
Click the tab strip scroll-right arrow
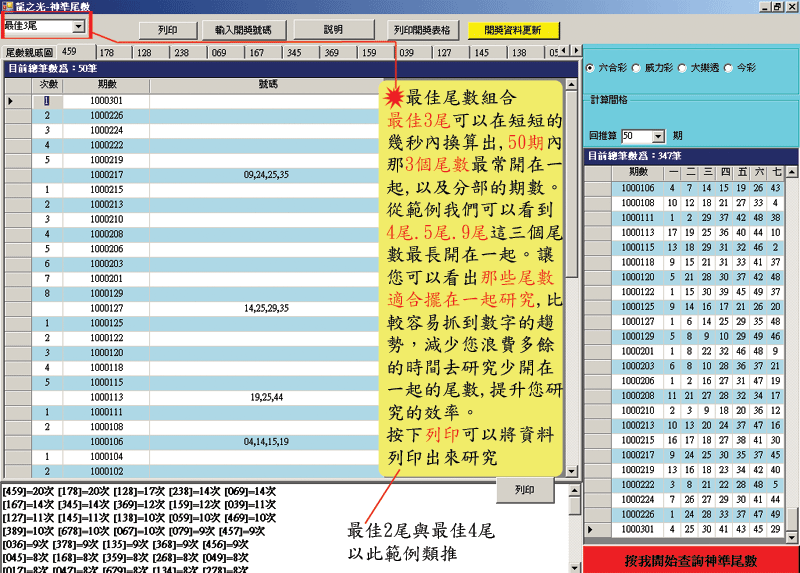point(576,51)
